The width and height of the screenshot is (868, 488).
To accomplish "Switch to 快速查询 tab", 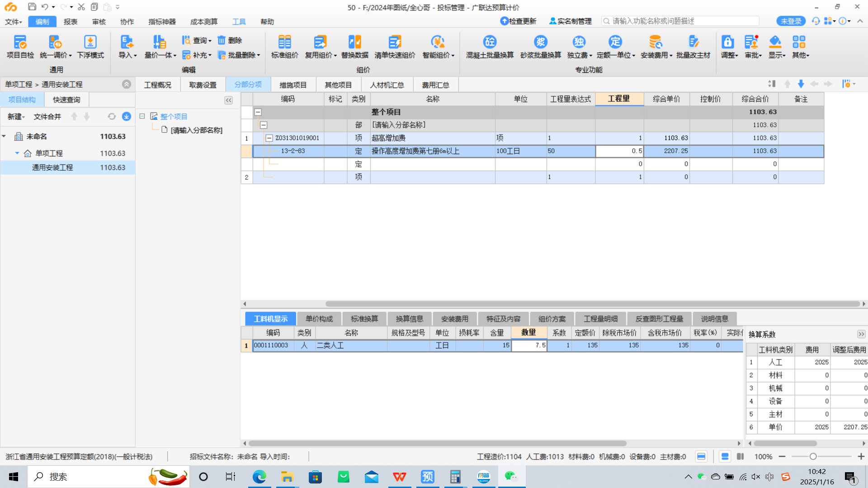I will tap(66, 99).
